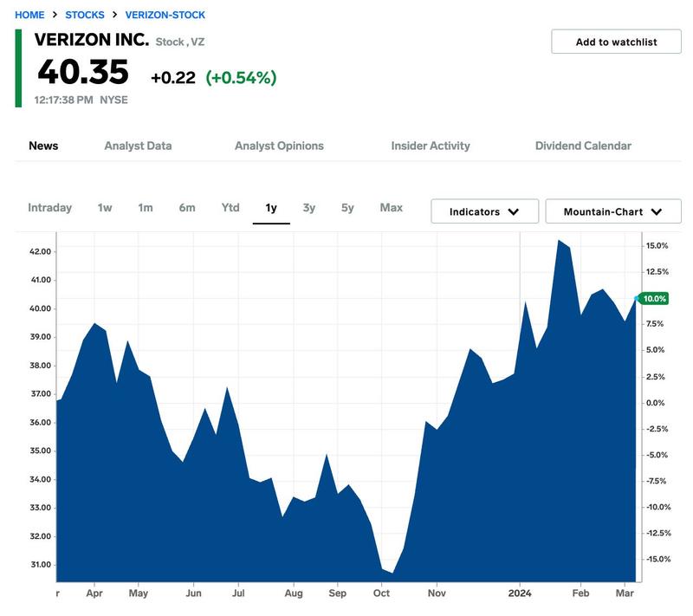Click Add to watchlist button
The width and height of the screenshot is (693, 616).
(616, 42)
